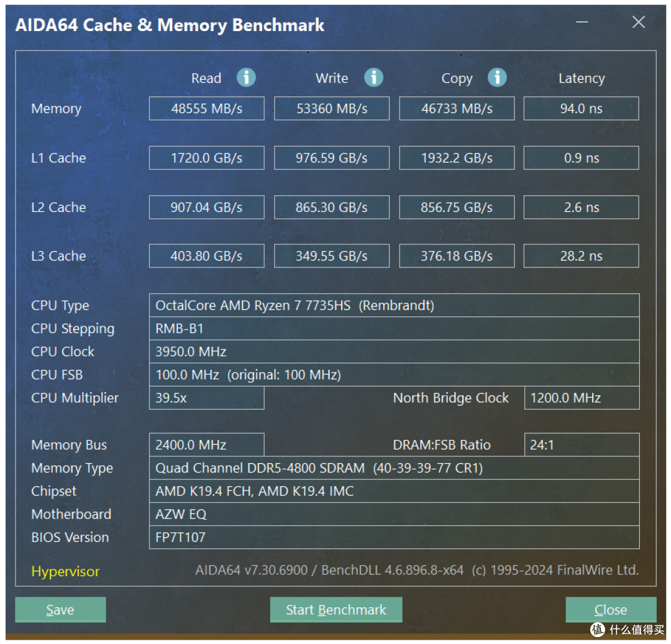This screenshot has width=671, height=644.
Task: Click North Bridge Clock value 1200.0 MHz
Action: tap(582, 398)
